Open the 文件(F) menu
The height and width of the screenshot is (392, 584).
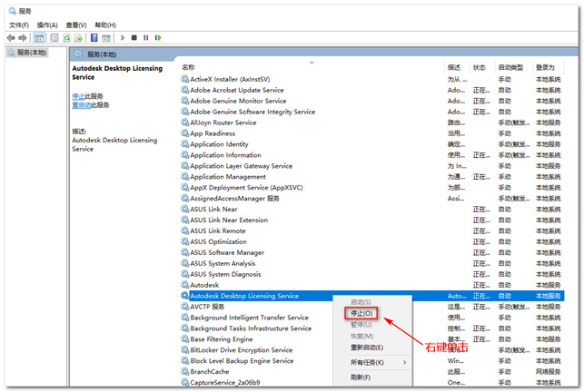point(19,24)
